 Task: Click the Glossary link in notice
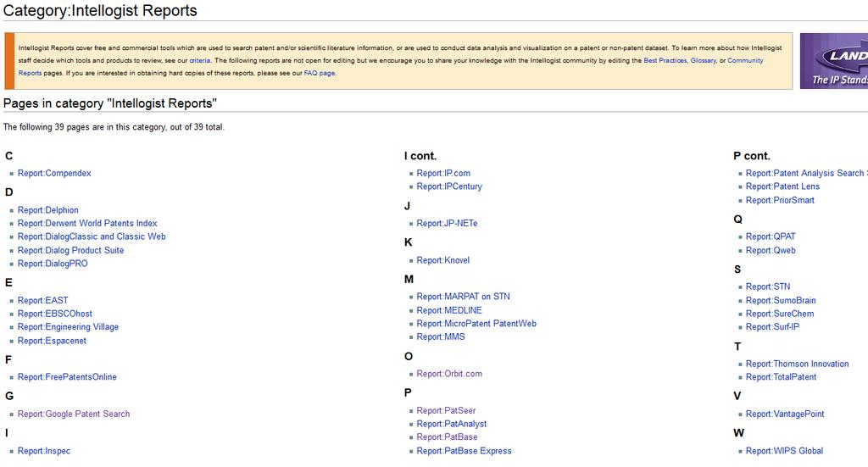tap(703, 61)
